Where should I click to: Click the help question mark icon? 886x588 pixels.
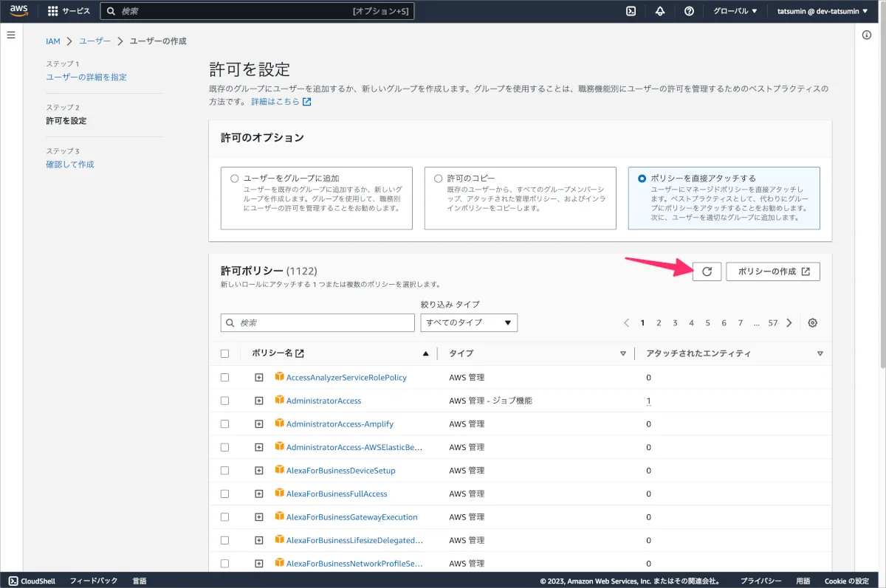[x=689, y=11]
